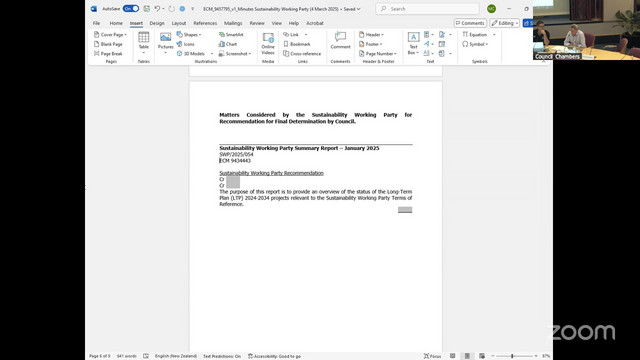Image resolution: width=640 pixels, height=360 pixels.
Task: Insert a SmartArt graphic
Action: (x=231, y=35)
